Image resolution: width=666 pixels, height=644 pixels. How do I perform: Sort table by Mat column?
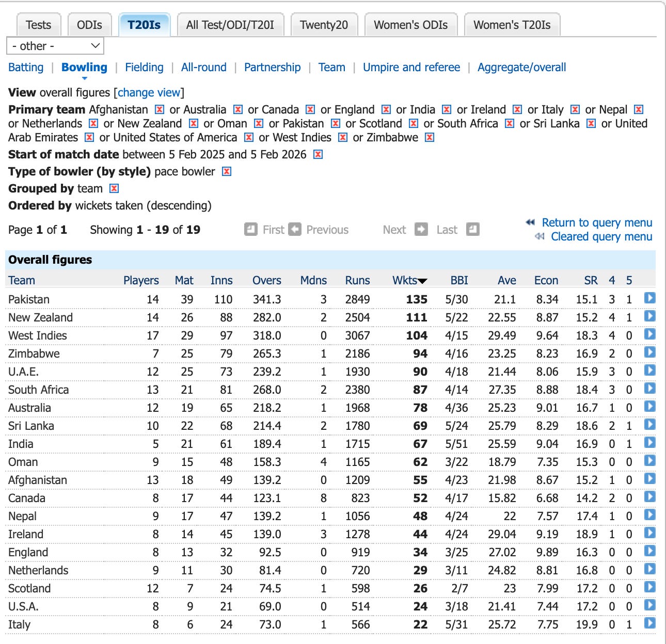click(x=184, y=280)
